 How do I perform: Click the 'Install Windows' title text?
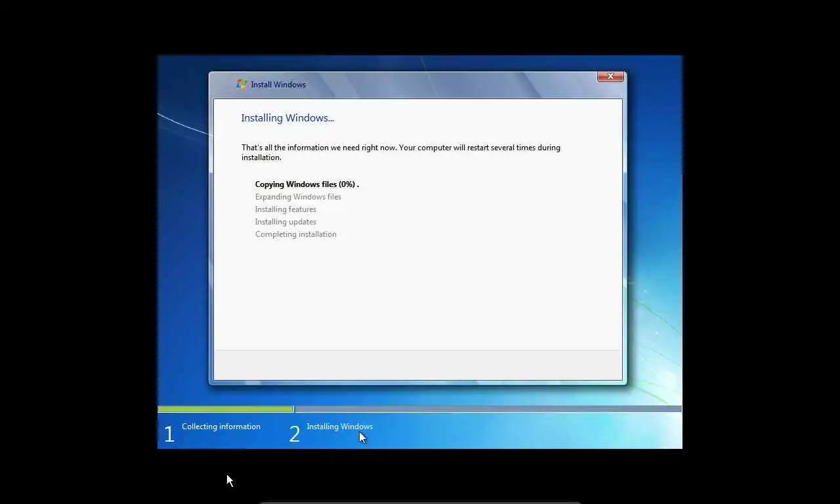278,85
